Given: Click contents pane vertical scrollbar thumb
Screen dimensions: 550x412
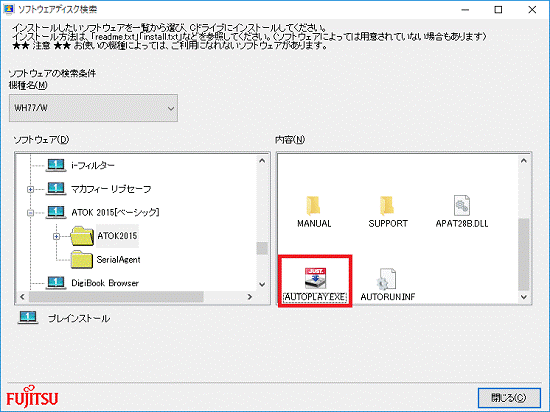Looking at the screenshot, I should pos(524,255).
